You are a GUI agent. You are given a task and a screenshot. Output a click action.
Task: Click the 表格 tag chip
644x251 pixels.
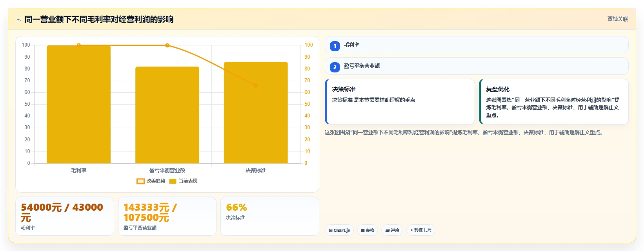(x=367, y=230)
